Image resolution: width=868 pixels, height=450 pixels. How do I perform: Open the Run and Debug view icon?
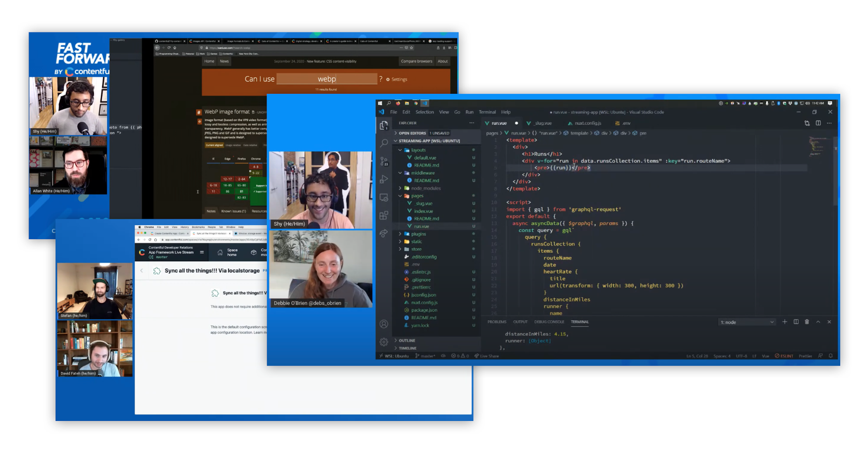click(x=384, y=179)
